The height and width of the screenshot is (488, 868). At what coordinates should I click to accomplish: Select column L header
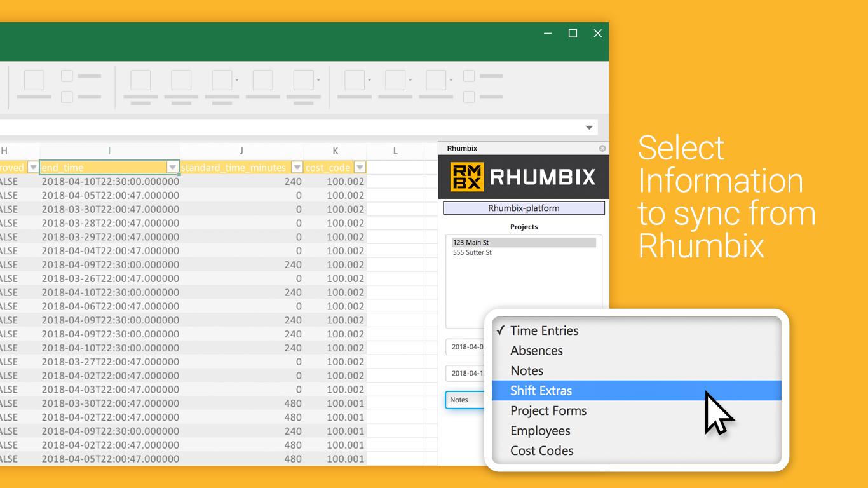pyautogui.click(x=395, y=151)
